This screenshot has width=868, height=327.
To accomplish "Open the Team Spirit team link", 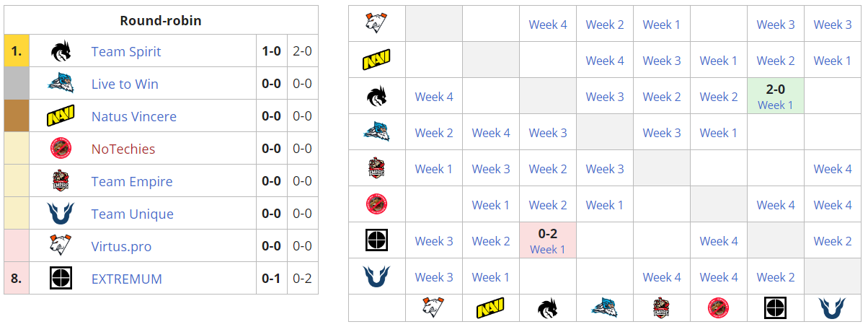I will pos(126,51).
